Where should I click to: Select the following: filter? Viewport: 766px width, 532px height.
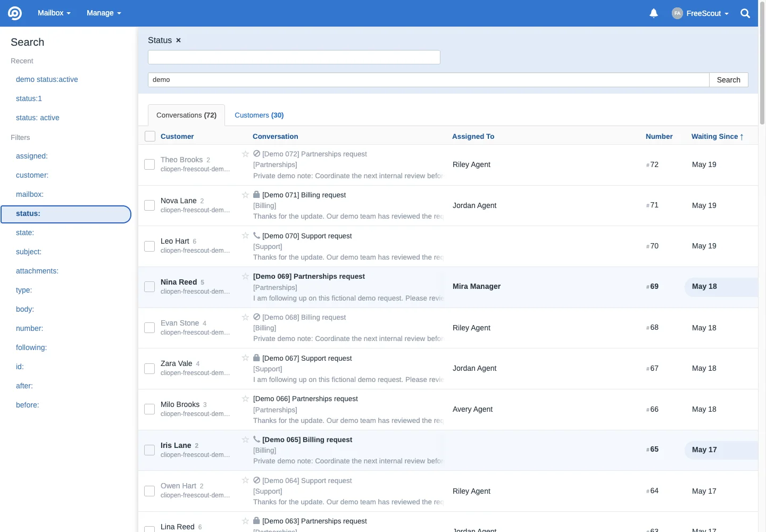(31, 347)
